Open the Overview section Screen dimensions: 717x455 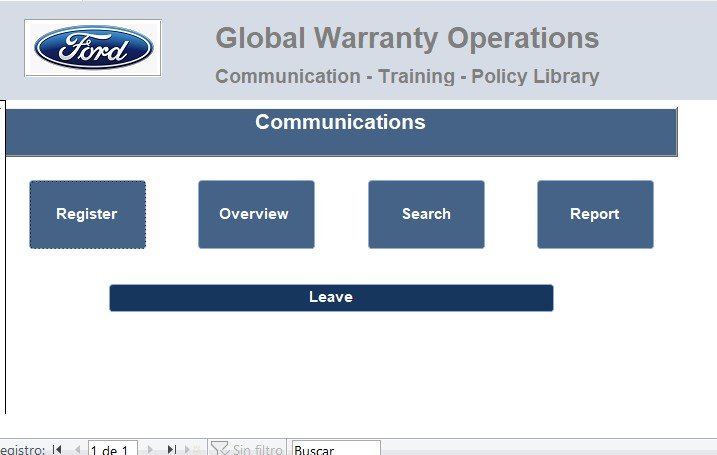click(255, 214)
